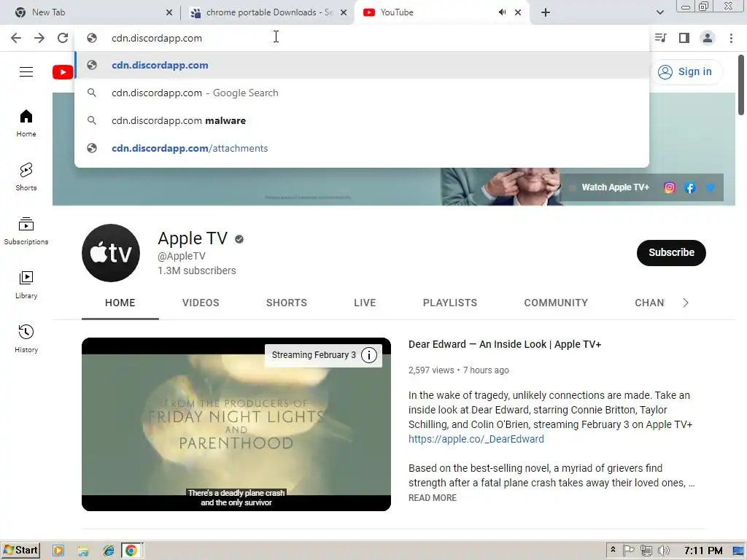This screenshot has width=747, height=560.
Task: Open the Home section in YouTube sidebar
Action: pos(26,123)
